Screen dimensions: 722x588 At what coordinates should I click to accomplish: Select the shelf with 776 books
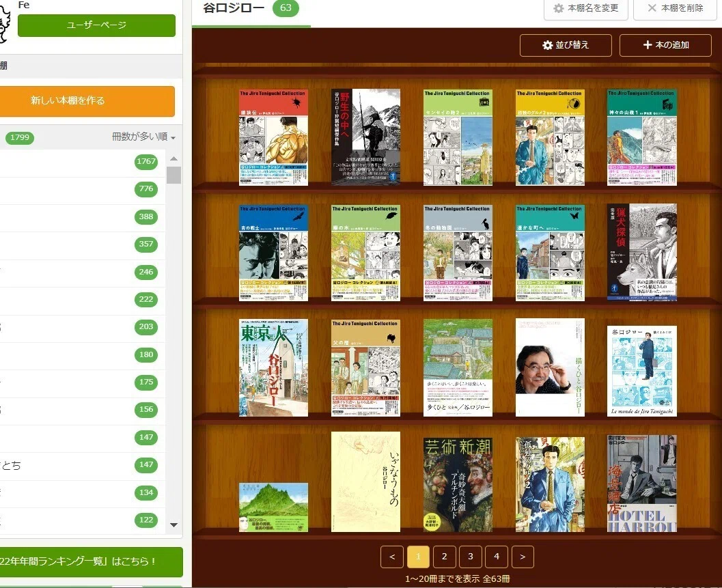pyautogui.click(x=83, y=189)
